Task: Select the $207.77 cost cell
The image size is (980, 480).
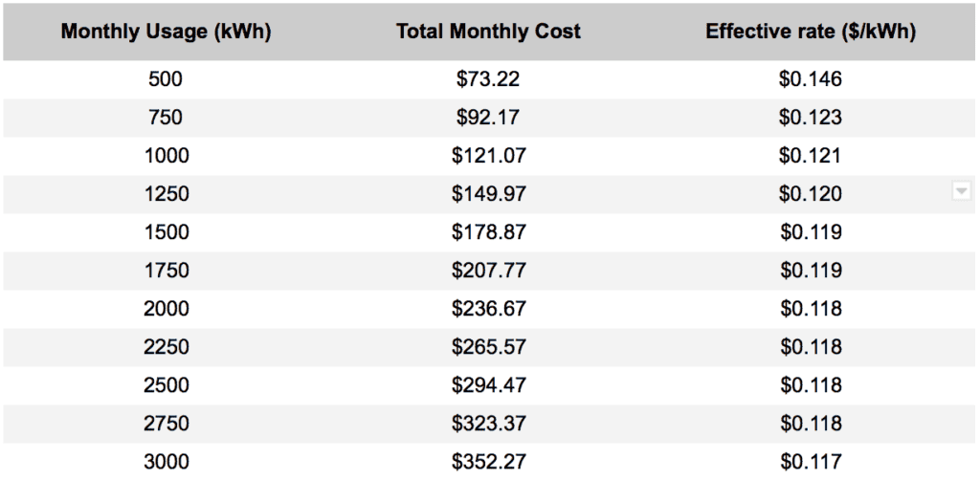Action: click(x=488, y=271)
